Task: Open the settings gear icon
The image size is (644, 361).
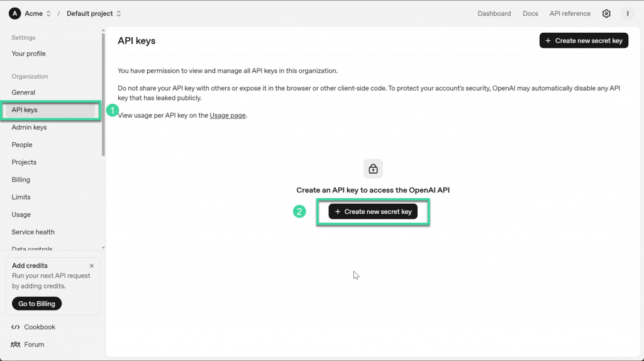Action: click(x=606, y=14)
